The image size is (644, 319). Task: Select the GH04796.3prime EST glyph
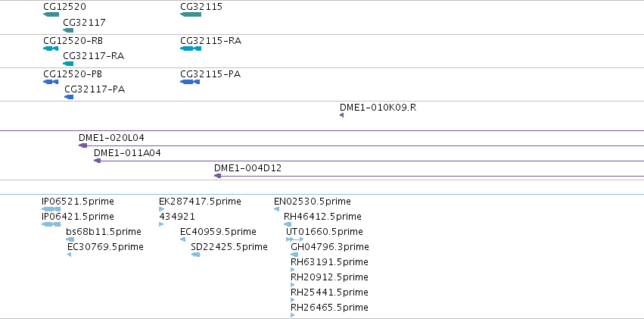294,255
